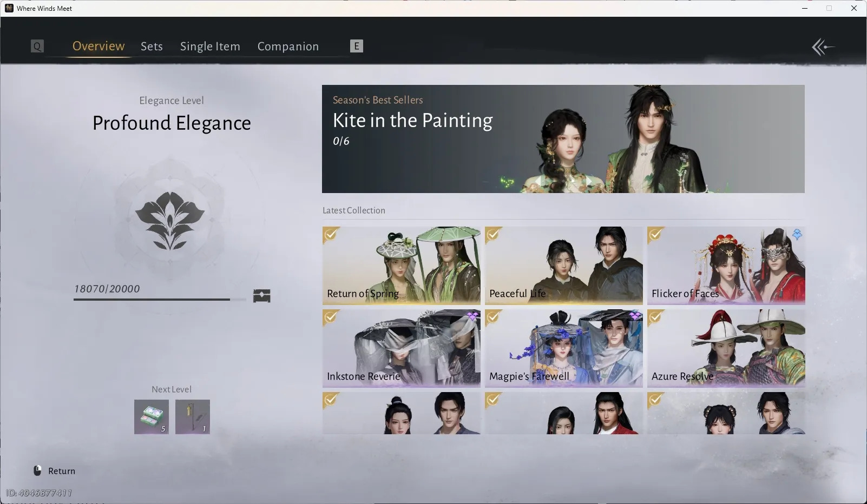The image size is (867, 504).
Task: Minimize the Where Winds Meet window
Action: point(805,8)
